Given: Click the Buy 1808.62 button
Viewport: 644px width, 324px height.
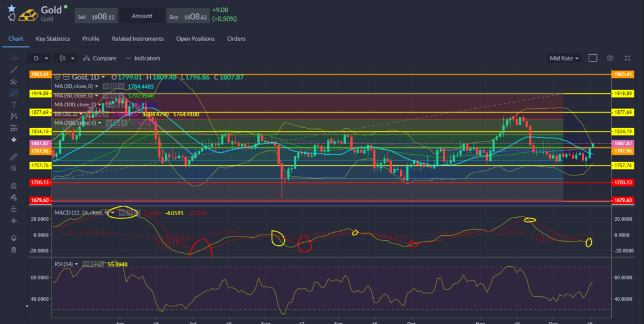Looking at the screenshot, I should click(x=187, y=16).
